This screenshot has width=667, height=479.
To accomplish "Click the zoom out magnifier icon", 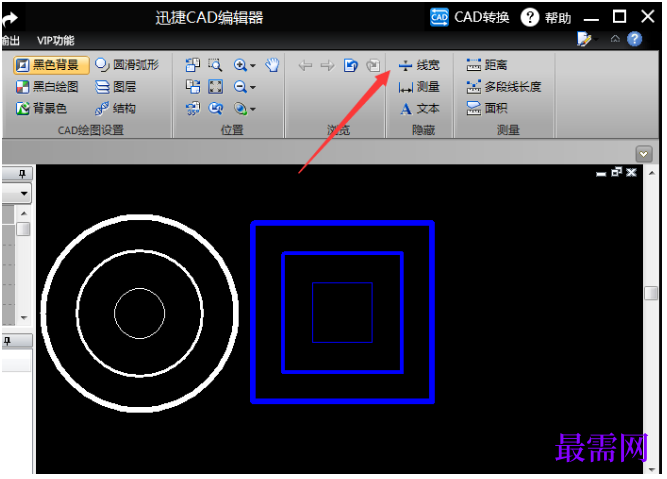I will [240, 87].
